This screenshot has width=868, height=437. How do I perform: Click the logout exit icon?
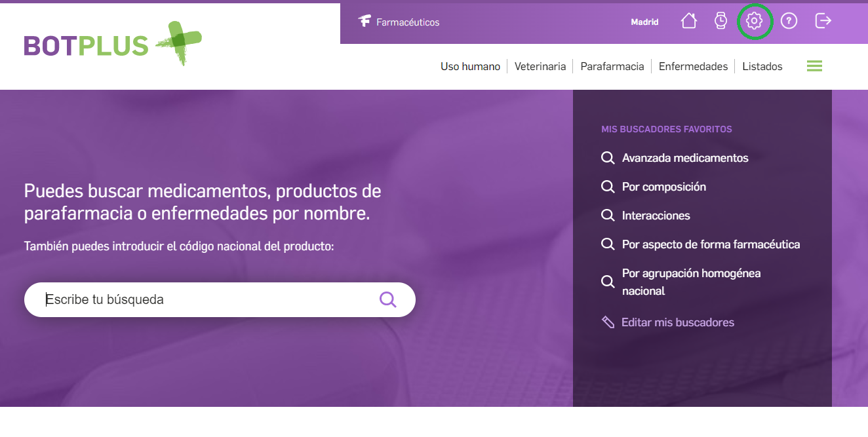[x=823, y=21]
